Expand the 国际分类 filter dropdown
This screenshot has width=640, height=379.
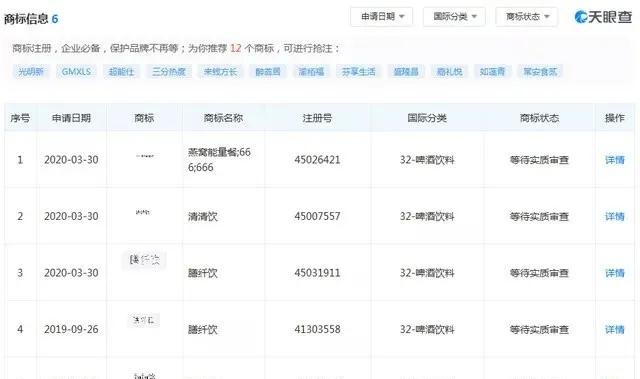click(x=454, y=17)
